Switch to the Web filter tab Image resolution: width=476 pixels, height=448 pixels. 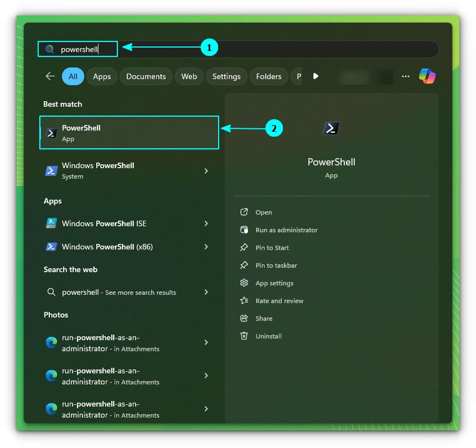(x=189, y=76)
